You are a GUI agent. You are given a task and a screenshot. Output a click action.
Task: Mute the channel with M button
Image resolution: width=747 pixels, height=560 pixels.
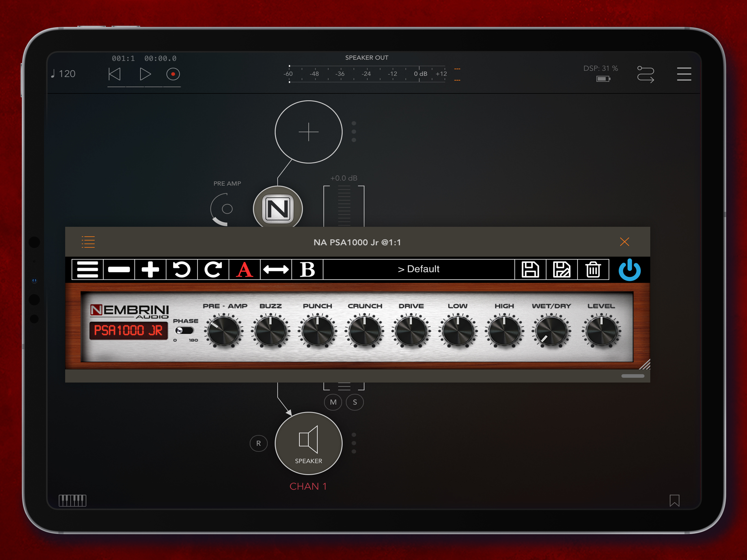coord(333,402)
